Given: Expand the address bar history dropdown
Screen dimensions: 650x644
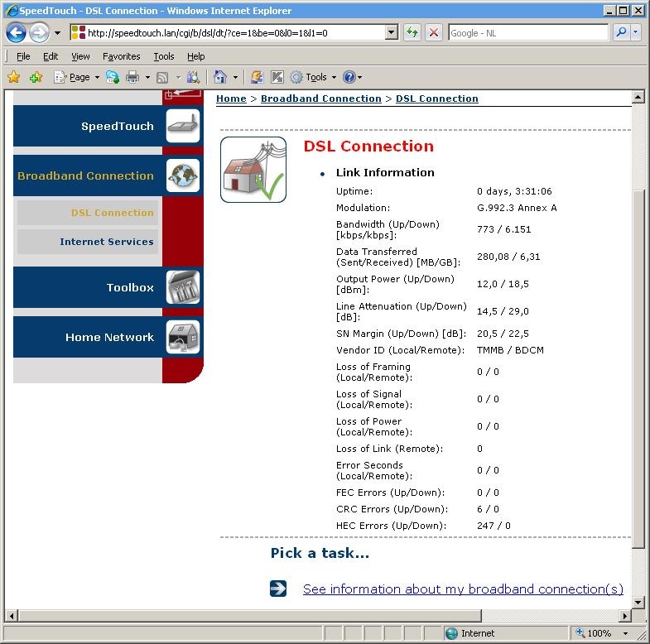Looking at the screenshot, I should [392, 32].
